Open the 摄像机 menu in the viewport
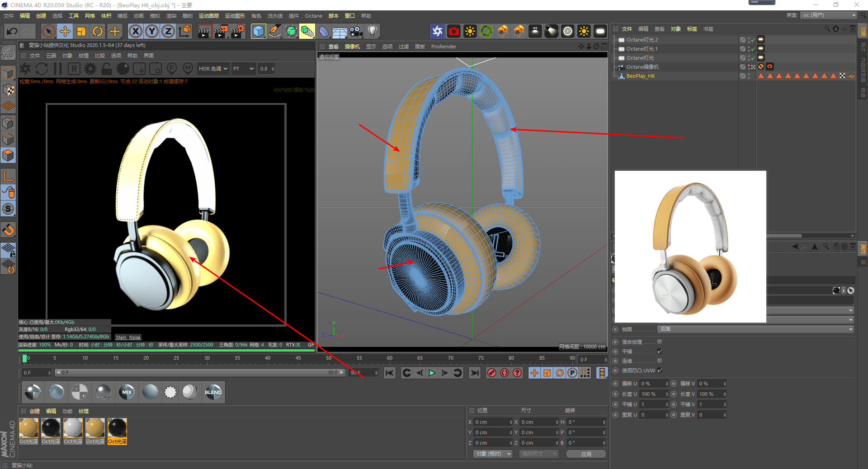 352,47
